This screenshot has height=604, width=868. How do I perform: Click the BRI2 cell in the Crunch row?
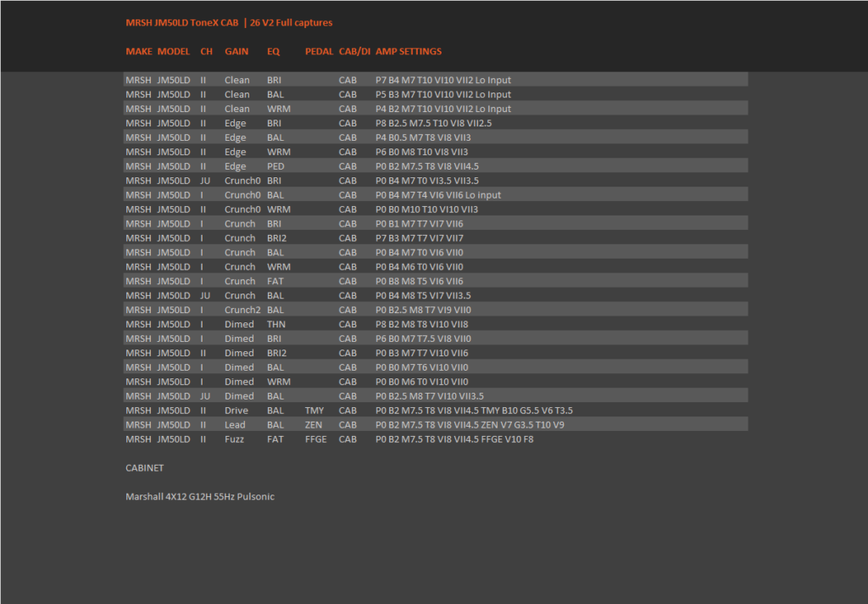[277, 239]
